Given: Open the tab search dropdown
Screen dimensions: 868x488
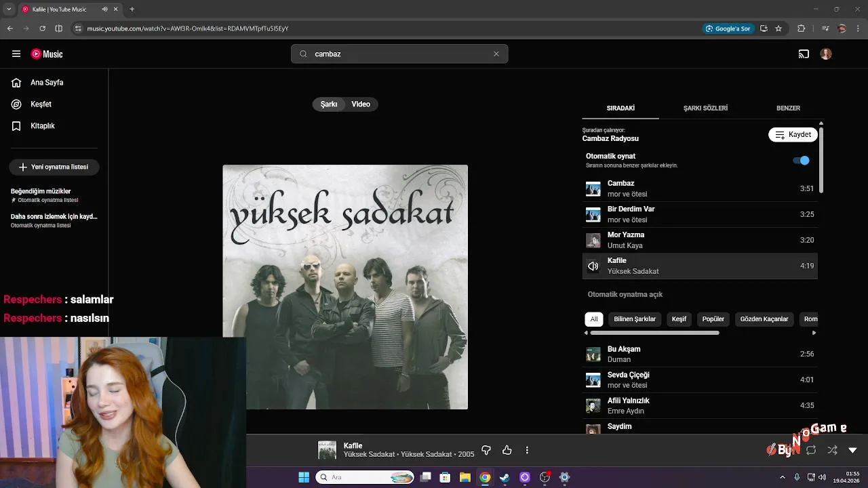Looking at the screenshot, I should point(9,9).
